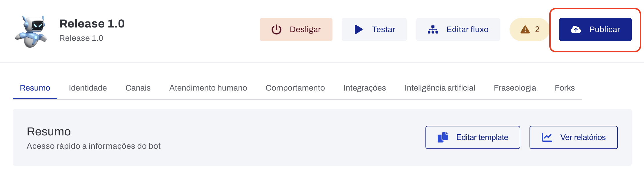Click the flow diagram icon on Editar fluxo
Image resolution: width=644 pixels, height=173 pixels.
[x=433, y=30]
